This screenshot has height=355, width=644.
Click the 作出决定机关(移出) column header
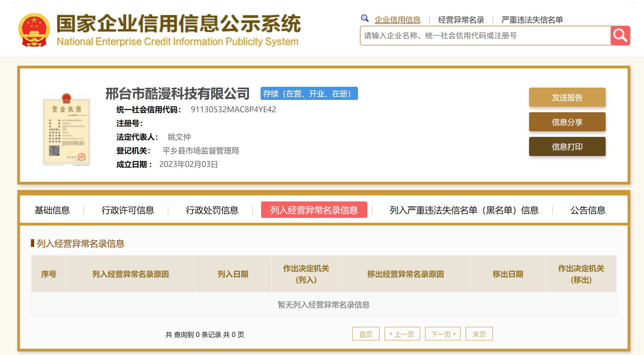click(x=581, y=274)
